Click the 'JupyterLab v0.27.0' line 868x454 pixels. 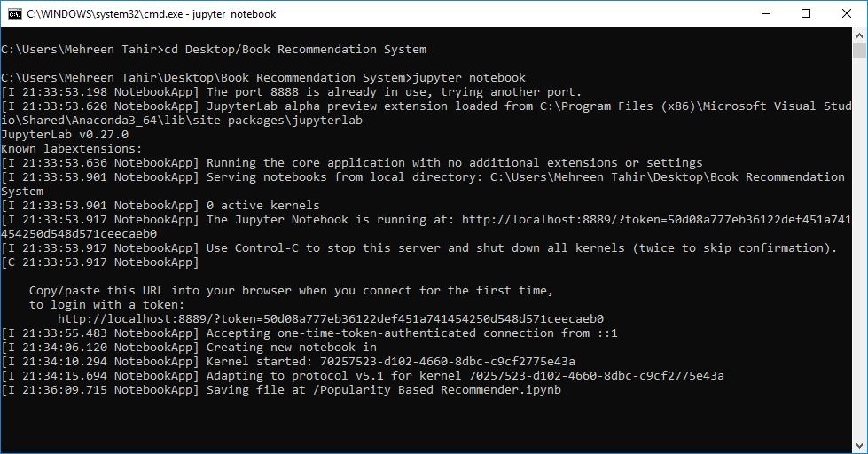point(65,135)
